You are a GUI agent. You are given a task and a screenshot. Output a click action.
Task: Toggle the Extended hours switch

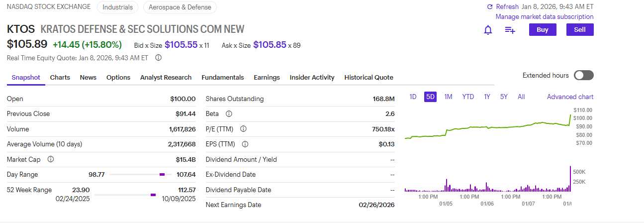[583, 76]
